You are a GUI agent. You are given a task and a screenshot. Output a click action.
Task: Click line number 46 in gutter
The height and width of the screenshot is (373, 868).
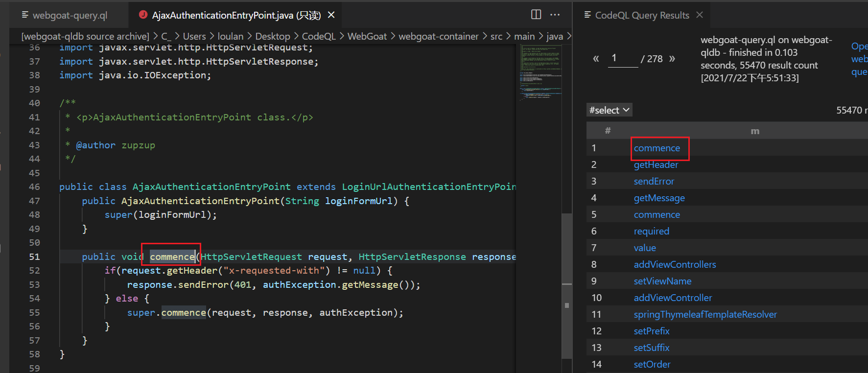34,186
